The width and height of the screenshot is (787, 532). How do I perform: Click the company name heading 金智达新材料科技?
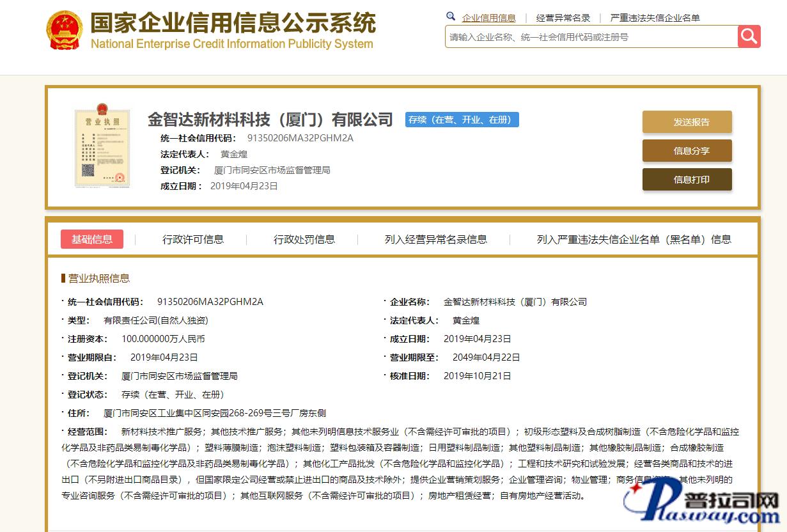coord(270,120)
